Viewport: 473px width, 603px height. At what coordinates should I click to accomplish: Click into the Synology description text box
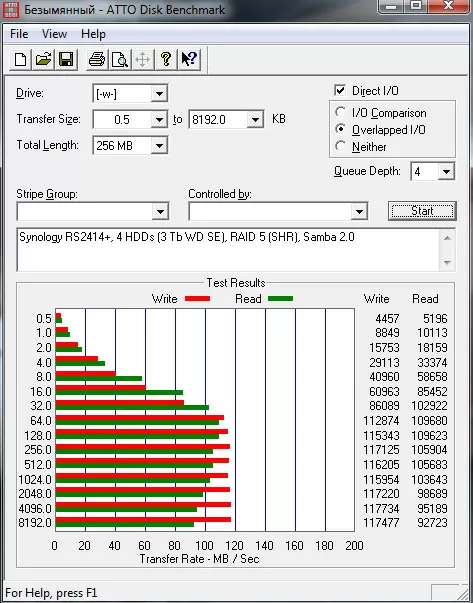(x=228, y=250)
